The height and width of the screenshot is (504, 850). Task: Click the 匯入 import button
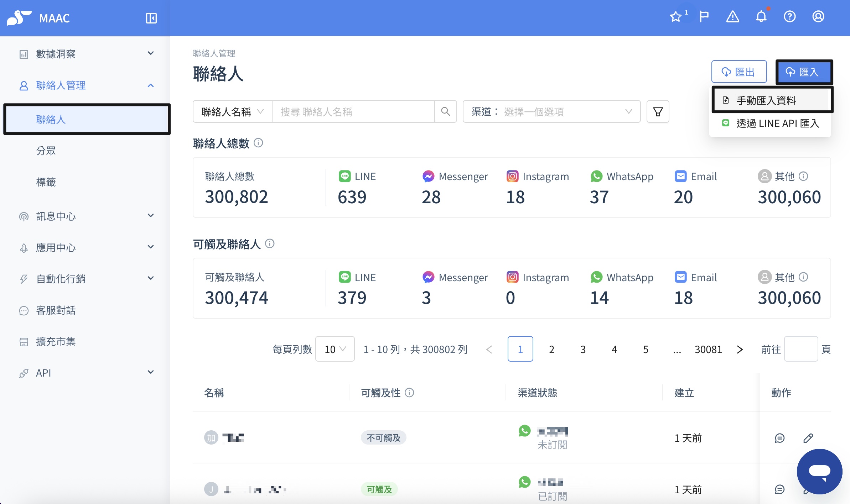pyautogui.click(x=804, y=72)
